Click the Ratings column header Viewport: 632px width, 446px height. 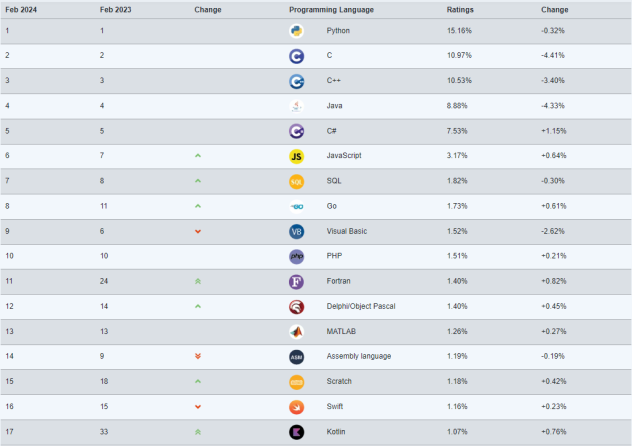point(460,8)
